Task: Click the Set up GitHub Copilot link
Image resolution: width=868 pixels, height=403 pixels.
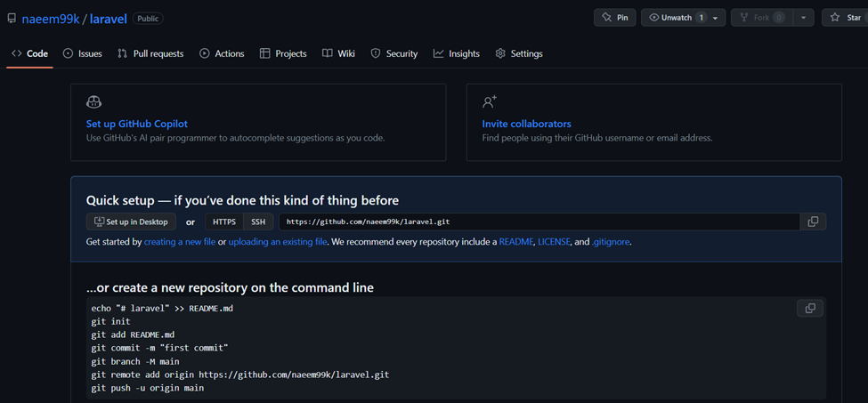Action: (137, 124)
